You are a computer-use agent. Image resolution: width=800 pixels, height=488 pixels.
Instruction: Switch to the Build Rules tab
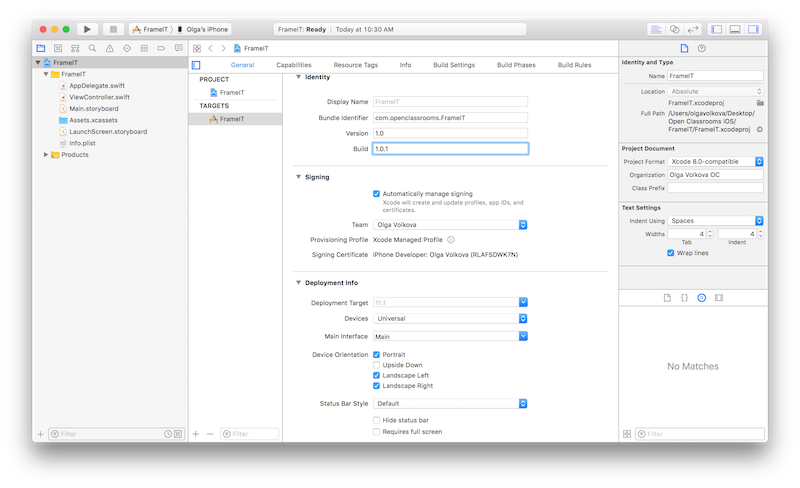[x=574, y=65]
